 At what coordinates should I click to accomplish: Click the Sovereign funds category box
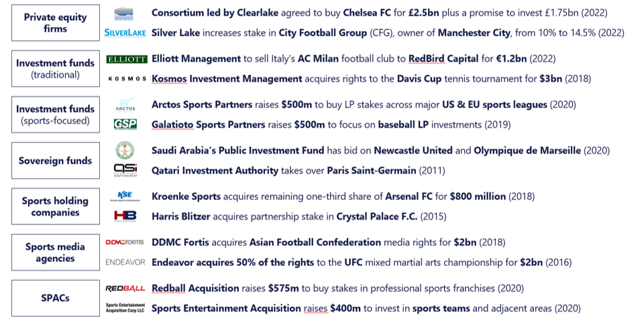(x=56, y=160)
